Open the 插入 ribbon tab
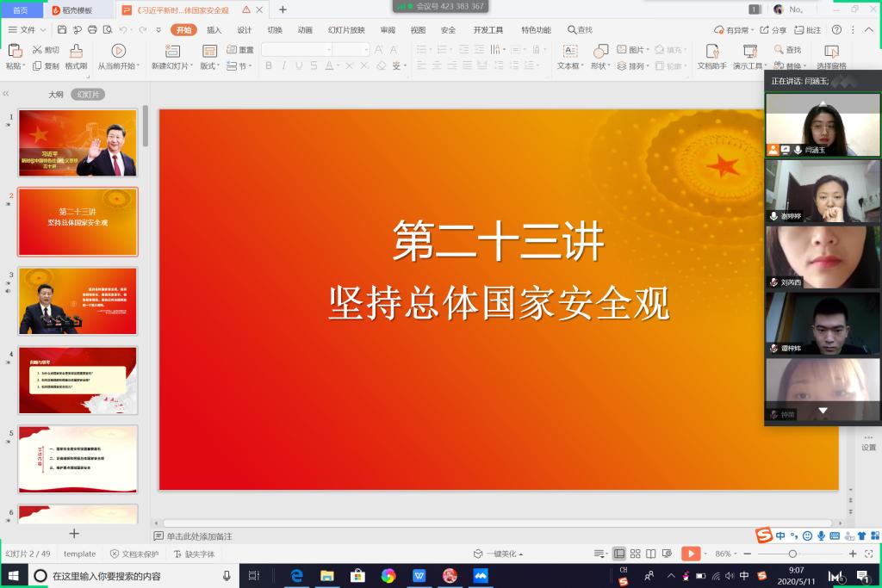This screenshot has width=882, height=588. coord(214,30)
